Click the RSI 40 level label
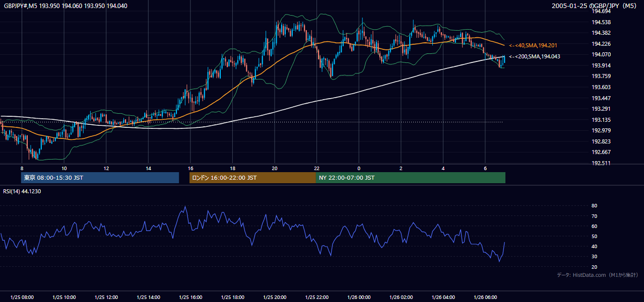 tap(595, 246)
